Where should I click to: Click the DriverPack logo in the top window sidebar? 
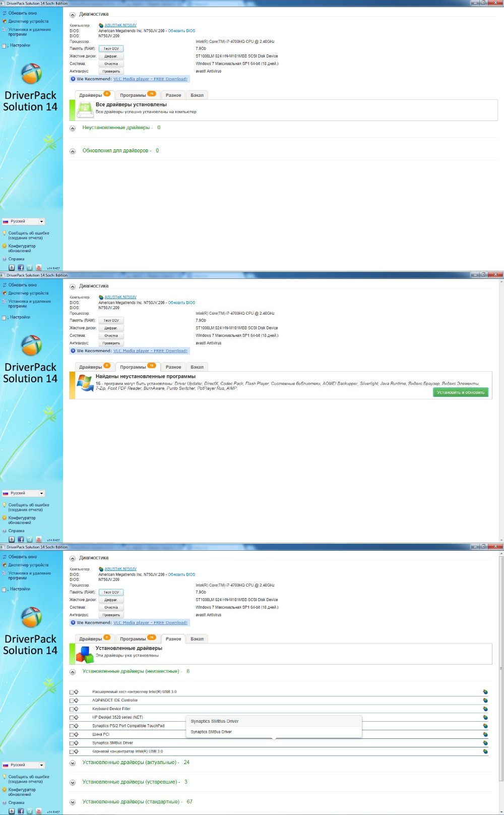coord(31,74)
